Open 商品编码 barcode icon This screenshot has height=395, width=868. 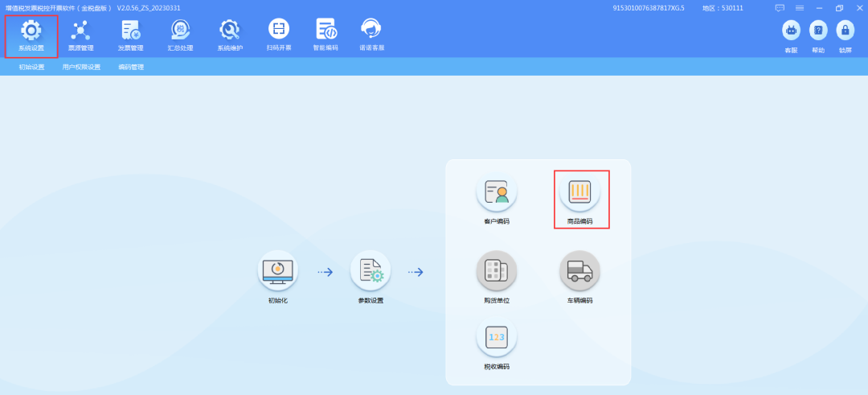[x=579, y=192]
